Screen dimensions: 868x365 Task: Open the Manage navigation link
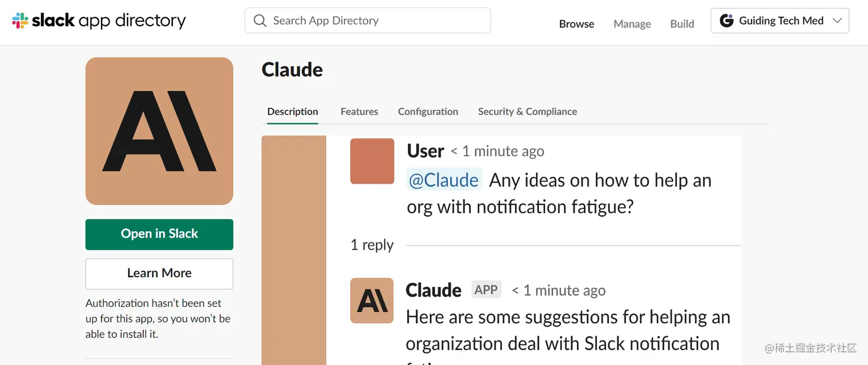point(632,24)
